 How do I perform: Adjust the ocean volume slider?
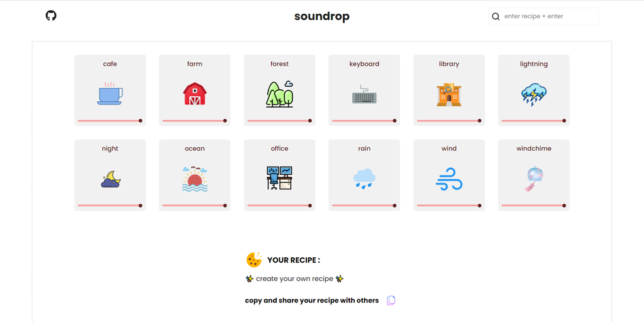[x=195, y=206]
